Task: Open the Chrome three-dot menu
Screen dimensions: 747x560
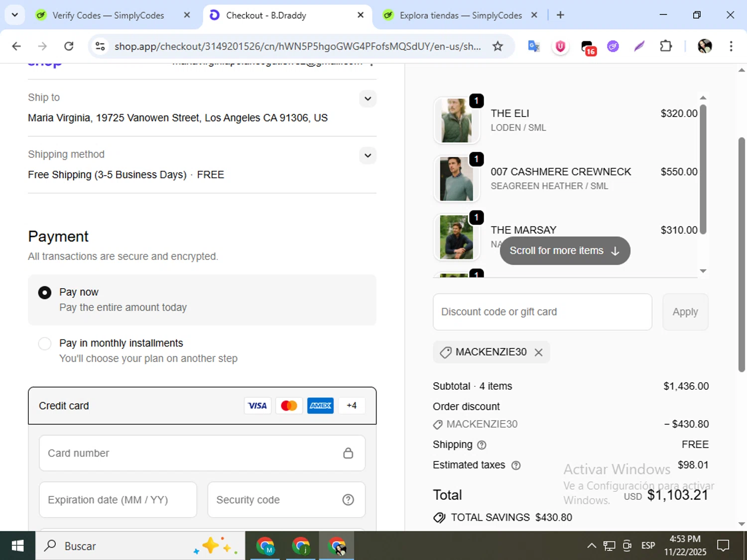Action: [731, 46]
